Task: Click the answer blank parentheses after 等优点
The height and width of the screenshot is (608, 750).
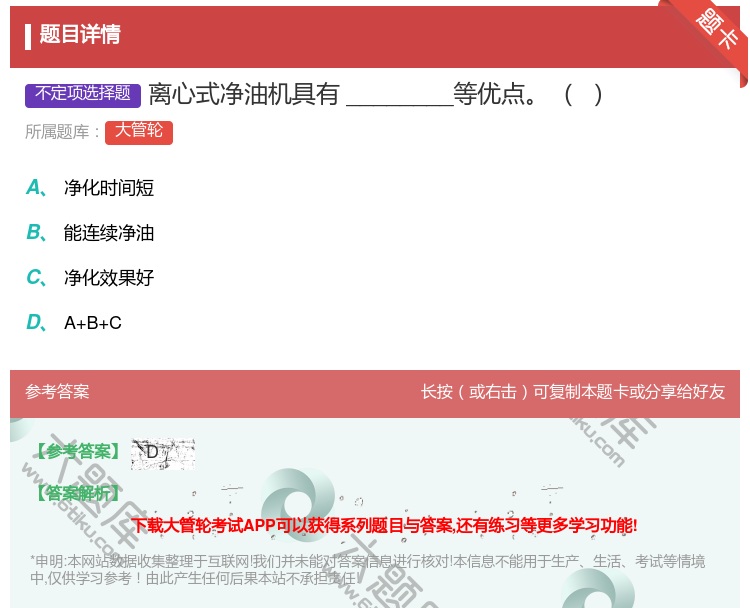Action: 583,94
